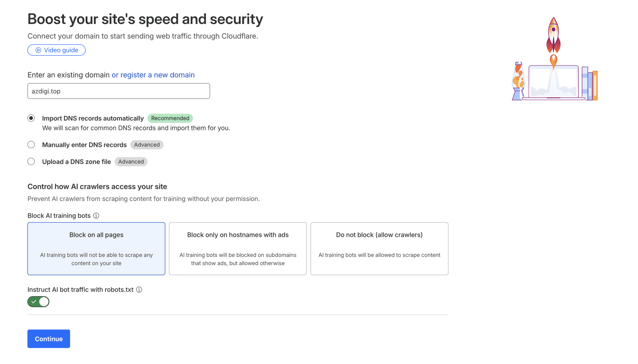Open the Video guide
Image resolution: width=638 pixels, height=364 pixels.
(x=56, y=50)
